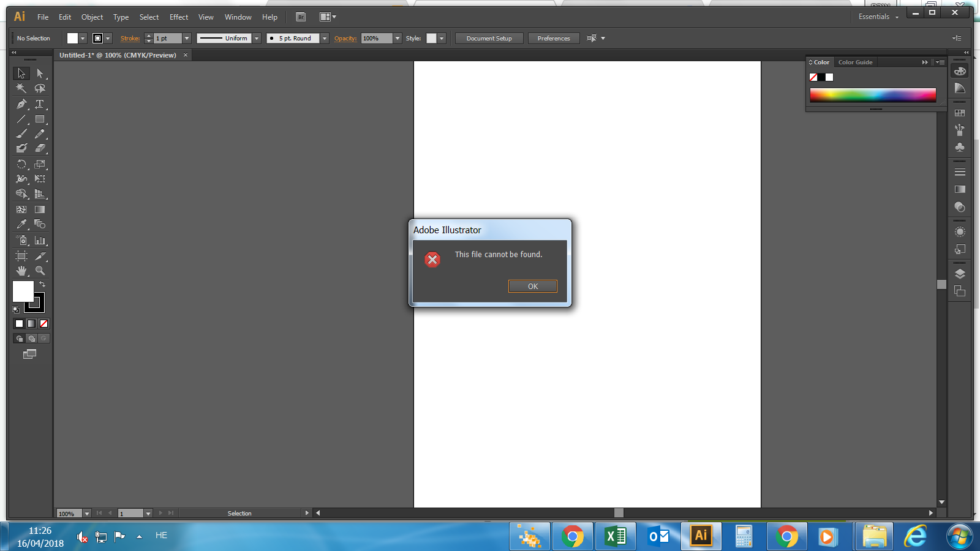Viewport: 980px width, 551px height.
Task: Open the File menu
Action: click(x=43, y=17)
